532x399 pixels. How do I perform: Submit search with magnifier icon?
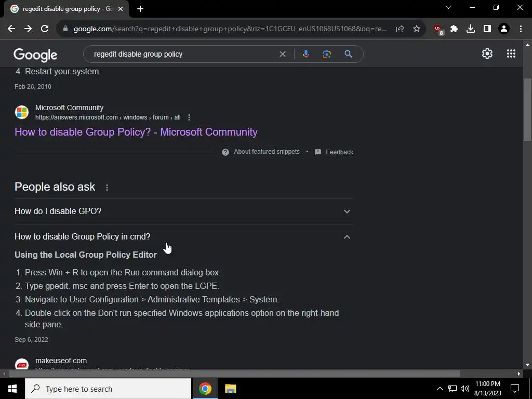tap(348, 54)
